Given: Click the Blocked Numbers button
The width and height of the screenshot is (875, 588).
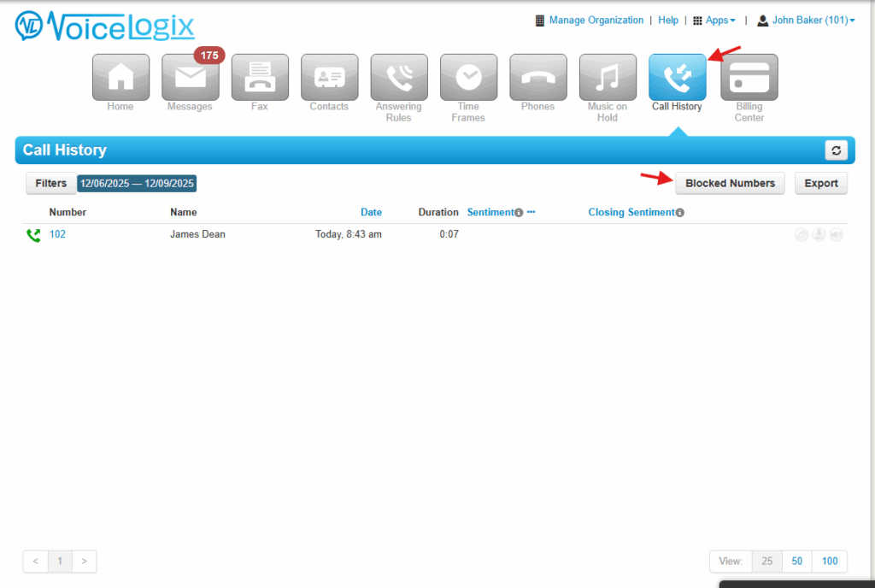Looking at the screenshot, I should pyautogui.click(x=730, y=183).
